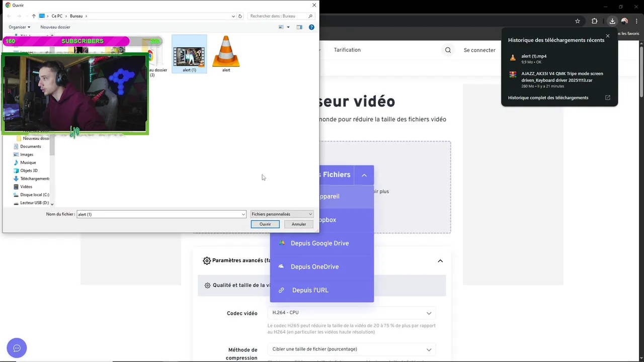The width and height of the screenshot is (644, 362).
Task: Select the VLC cone file named alert
Action: [226, 54]
